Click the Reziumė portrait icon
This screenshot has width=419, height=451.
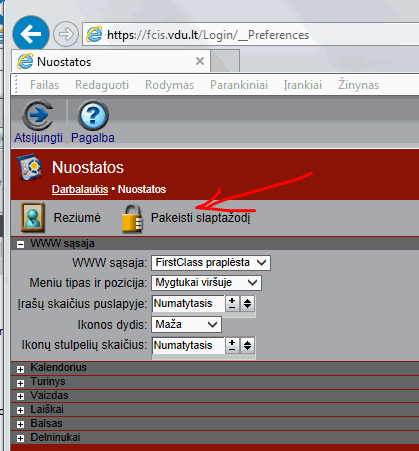[33, 217]
